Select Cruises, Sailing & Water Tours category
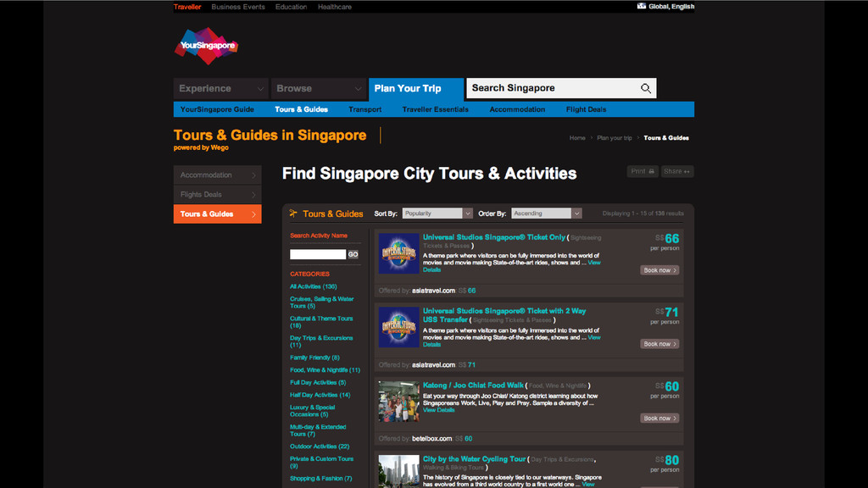The width and height of the screenshot is (868, 488). click(x=321, y=302)
